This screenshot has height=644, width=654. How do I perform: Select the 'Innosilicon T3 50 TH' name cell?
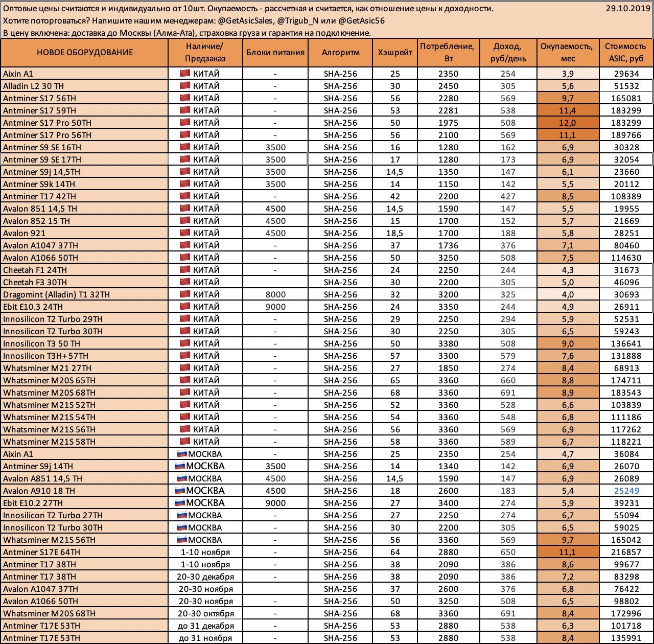click(85, 343)
